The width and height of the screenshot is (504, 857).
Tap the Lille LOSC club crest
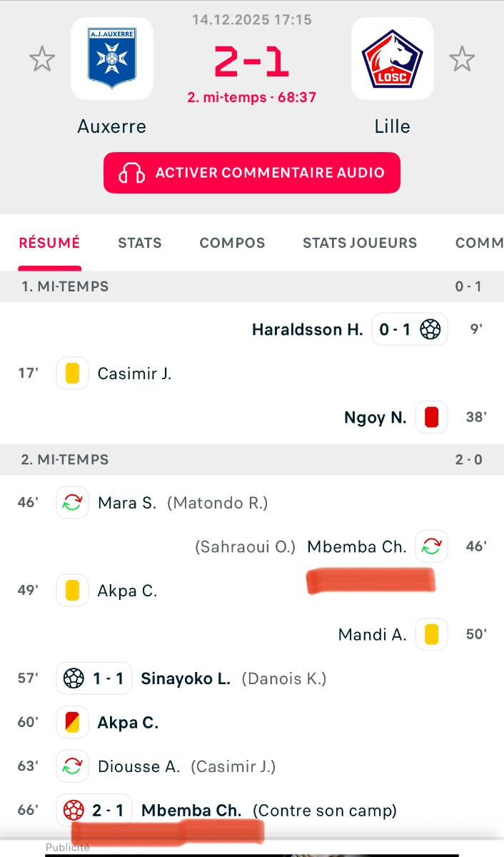392,59
